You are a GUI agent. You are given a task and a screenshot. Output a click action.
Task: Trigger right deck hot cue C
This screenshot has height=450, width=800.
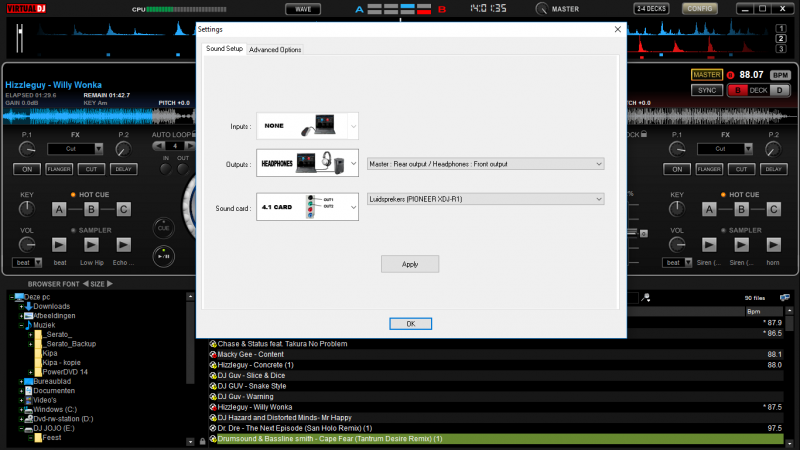pos(773,209)
